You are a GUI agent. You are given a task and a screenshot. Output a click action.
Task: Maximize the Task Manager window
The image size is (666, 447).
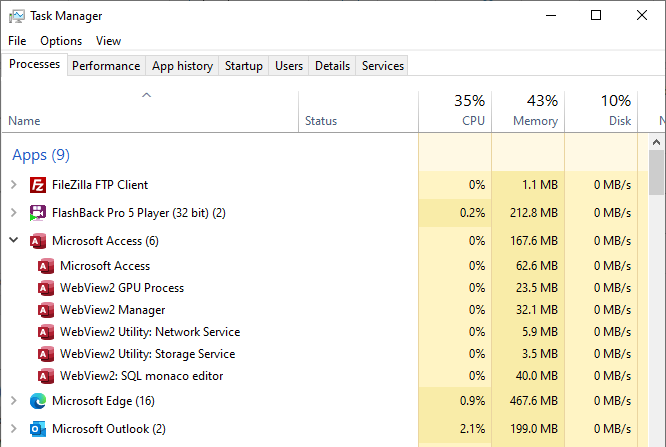[596, 16]
